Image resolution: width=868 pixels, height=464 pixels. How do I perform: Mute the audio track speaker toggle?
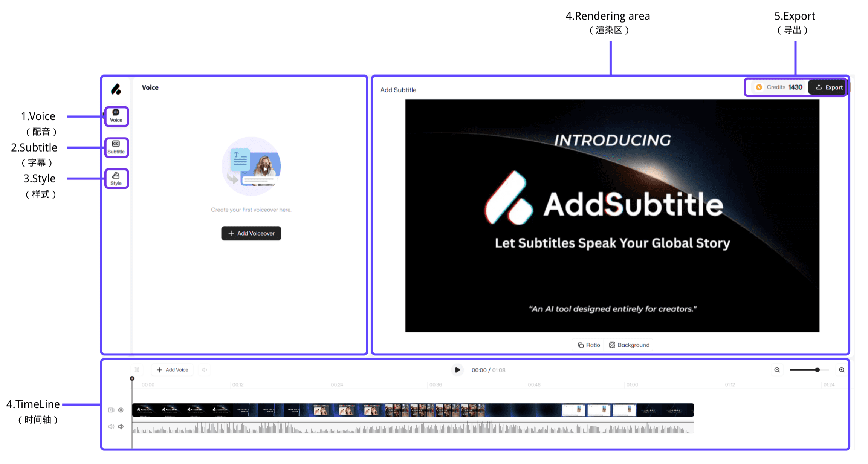121,427
